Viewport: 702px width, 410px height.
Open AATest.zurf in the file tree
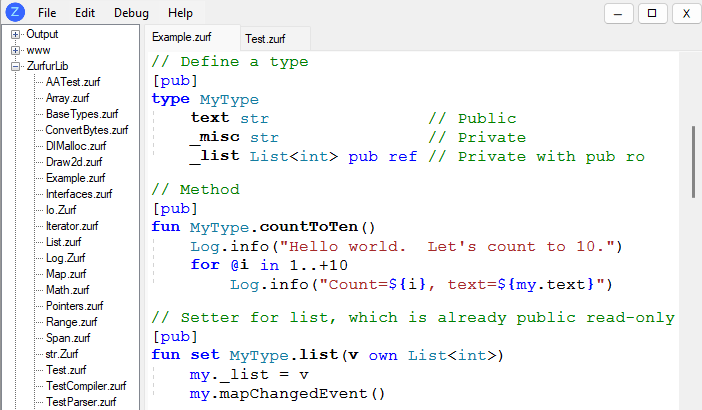click(x=73, y=82)
